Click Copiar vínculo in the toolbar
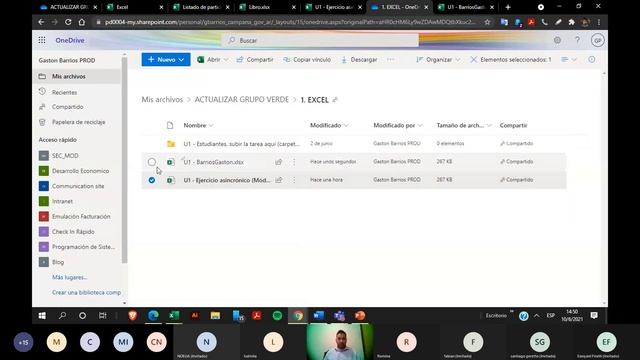Screen dimensions: 640x360 click(307, 60)
